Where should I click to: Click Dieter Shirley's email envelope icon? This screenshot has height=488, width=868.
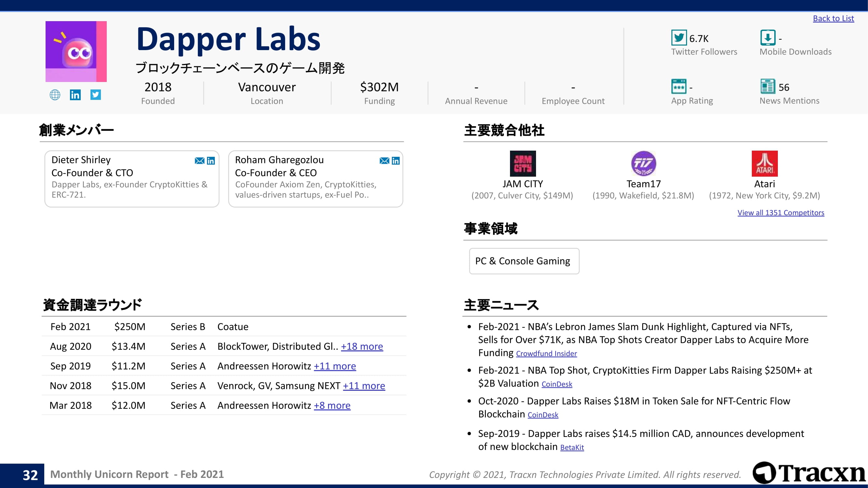[200, 161]
